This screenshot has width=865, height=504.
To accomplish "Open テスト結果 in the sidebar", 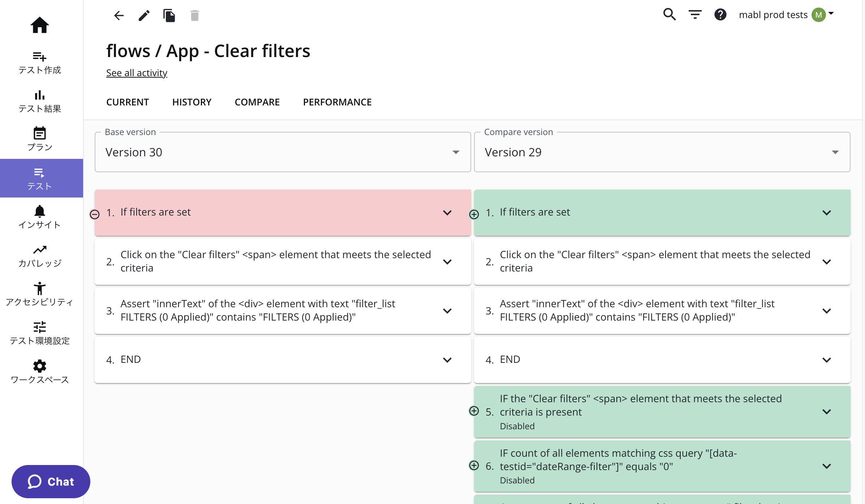I will click(x=39, y=101).
